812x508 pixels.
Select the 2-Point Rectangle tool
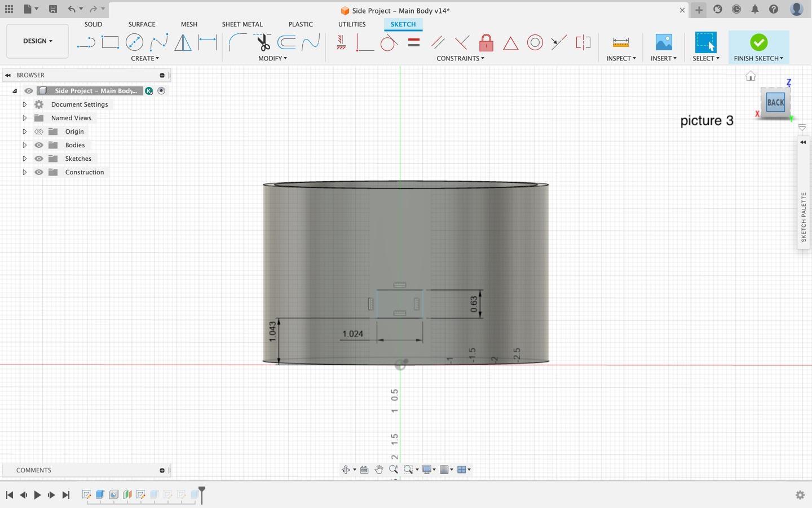coord(110,42)
